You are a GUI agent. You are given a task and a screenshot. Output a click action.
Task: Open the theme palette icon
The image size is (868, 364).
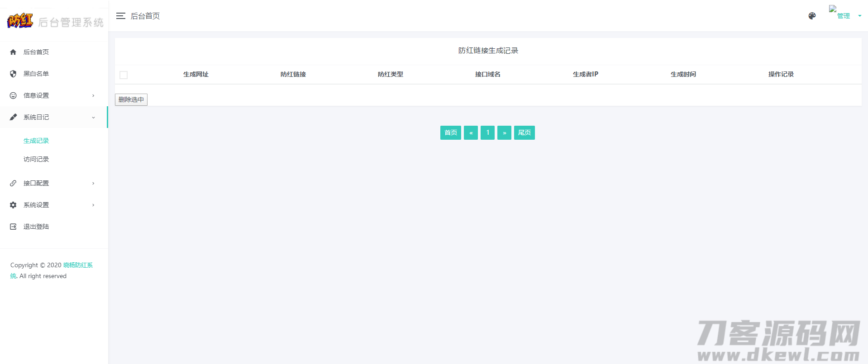812,16
